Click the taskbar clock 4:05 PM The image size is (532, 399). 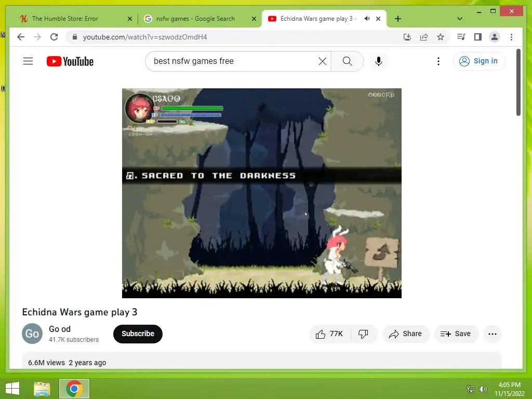[509, 385]
